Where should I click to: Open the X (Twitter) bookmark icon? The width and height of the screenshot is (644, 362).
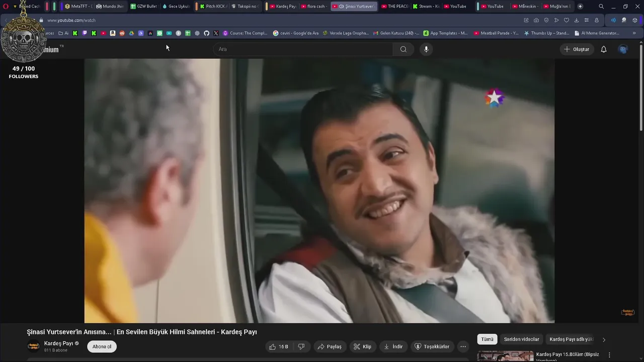(x=216, y=33)
